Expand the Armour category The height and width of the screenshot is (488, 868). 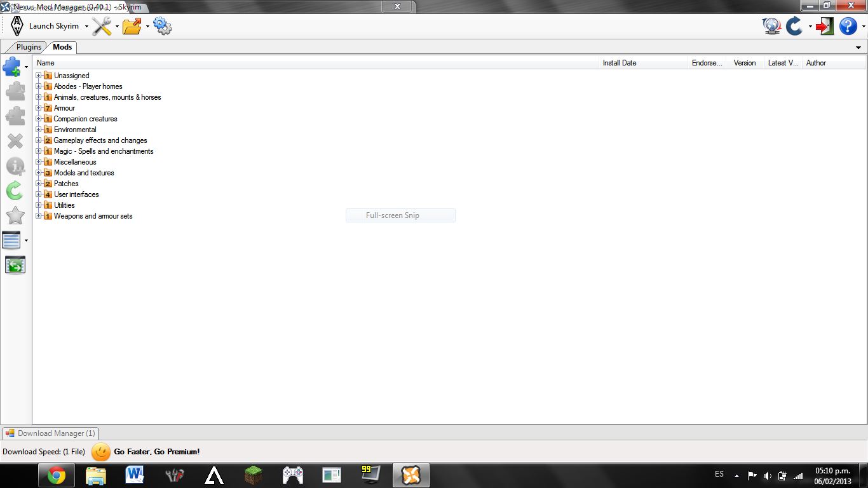click(x=39, y=108)
